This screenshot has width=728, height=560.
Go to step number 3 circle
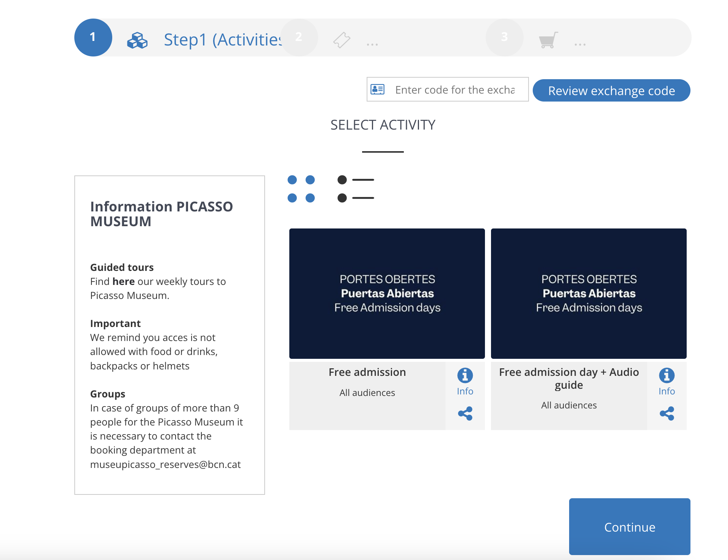504,37
